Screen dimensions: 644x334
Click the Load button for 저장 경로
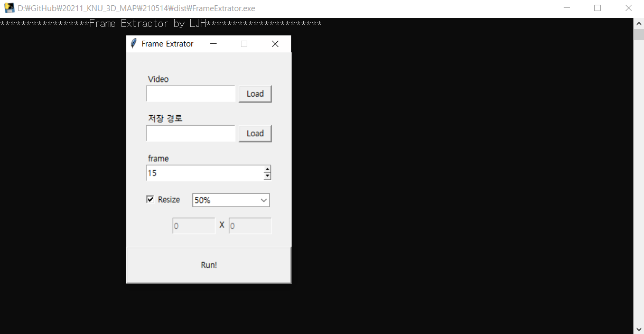pyautogui.click(x=255, y=133)
